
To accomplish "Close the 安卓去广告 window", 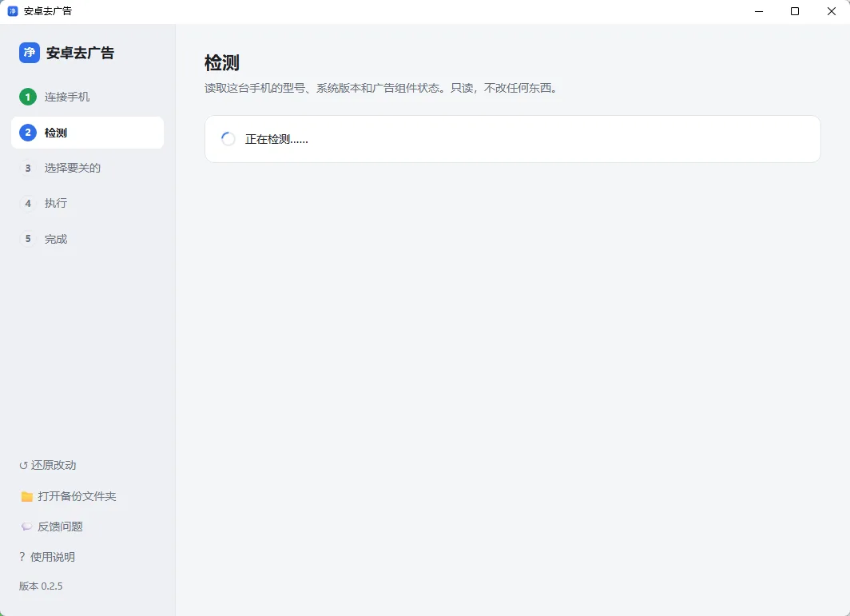I will tap(832, 11).
